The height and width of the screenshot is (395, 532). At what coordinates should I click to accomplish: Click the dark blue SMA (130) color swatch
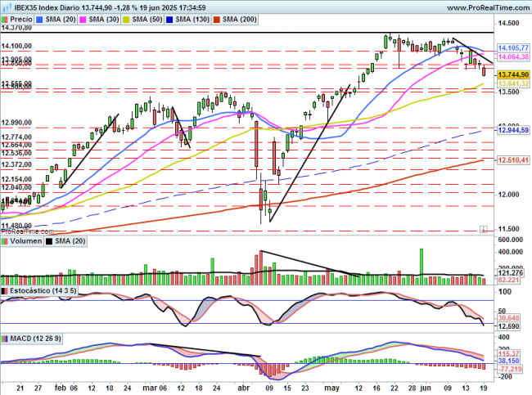(169, 20)
